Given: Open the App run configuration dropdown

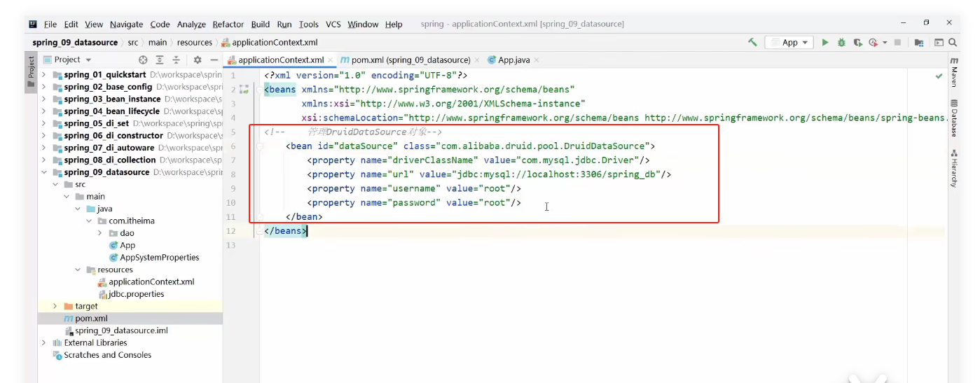Looking at the screenshot, I should [789, 42].
